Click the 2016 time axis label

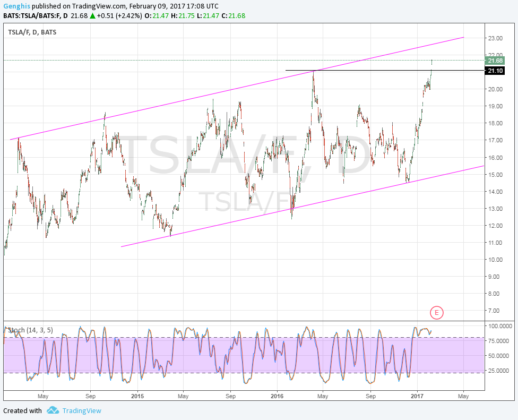point(277,396)
